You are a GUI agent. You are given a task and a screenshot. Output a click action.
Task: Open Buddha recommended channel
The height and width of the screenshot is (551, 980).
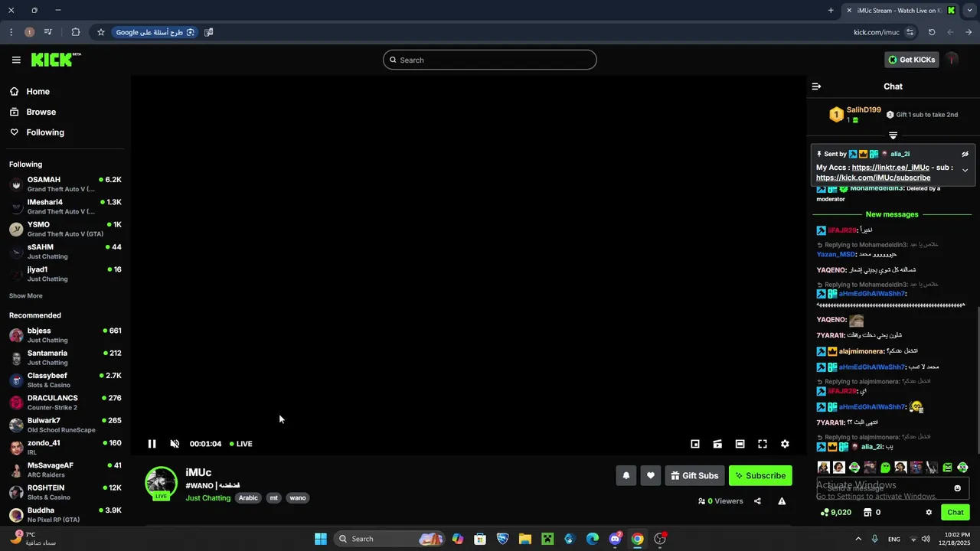pyautogui.click(x=65, y=514)
